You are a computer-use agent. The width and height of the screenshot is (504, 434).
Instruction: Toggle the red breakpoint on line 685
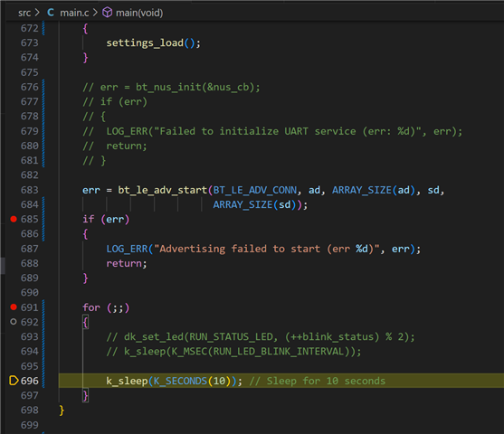click(x=14, y=219)
